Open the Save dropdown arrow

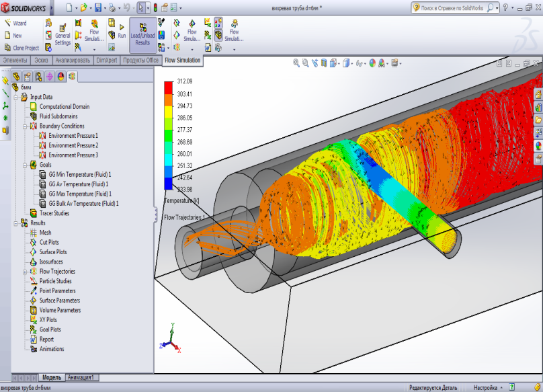click(105, 8)
